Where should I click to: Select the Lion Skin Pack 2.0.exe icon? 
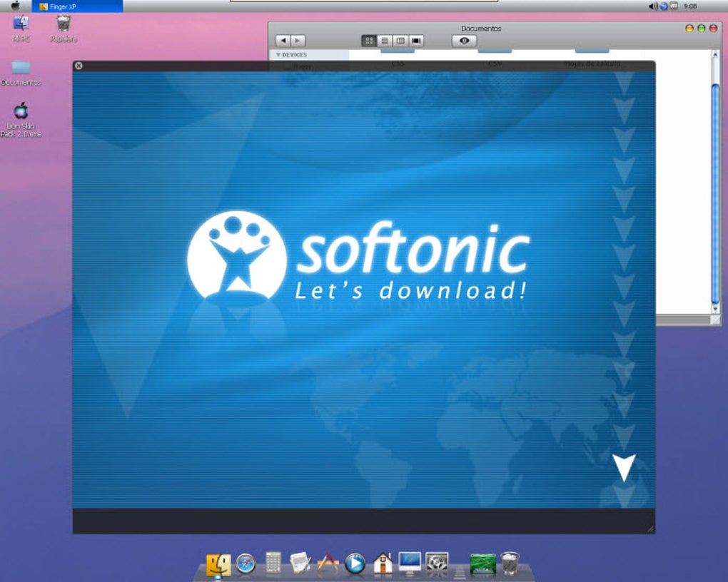pyautogui.click(x=21, y=120)
